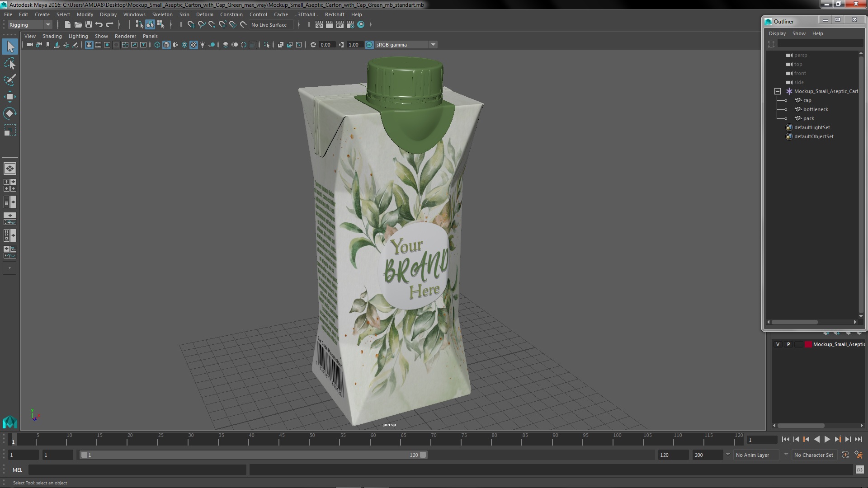This screenshot has width=868, height=488.
Task: Toggle film gate display
Action: [98, 45]
